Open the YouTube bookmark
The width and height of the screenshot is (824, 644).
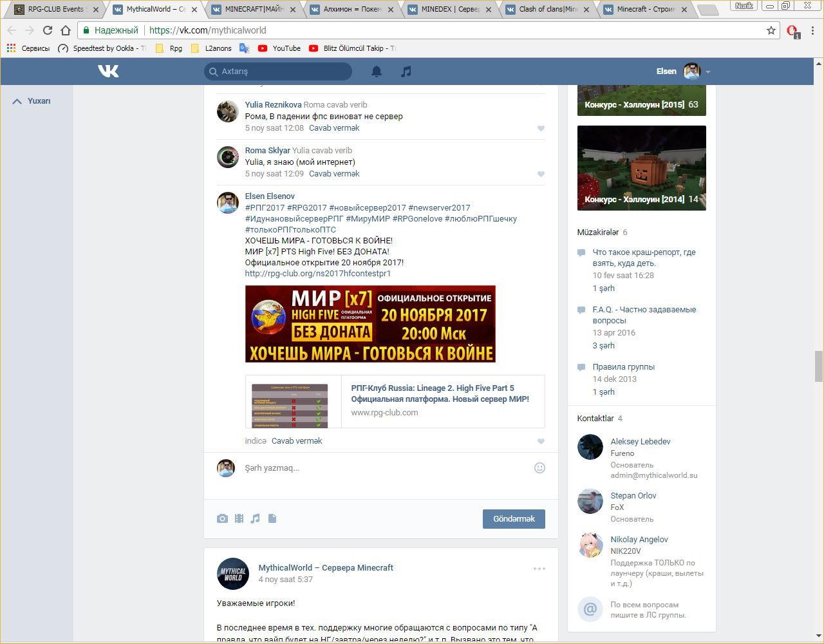pyautogui.click(x=279, y=48)
